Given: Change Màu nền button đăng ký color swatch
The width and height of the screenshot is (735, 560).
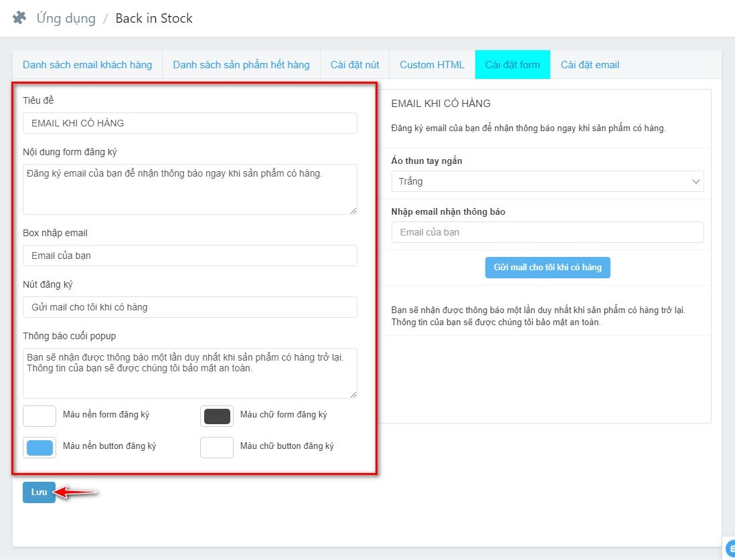Looking at the screenshot, I should pyautogui.click(x=39, y=448).
